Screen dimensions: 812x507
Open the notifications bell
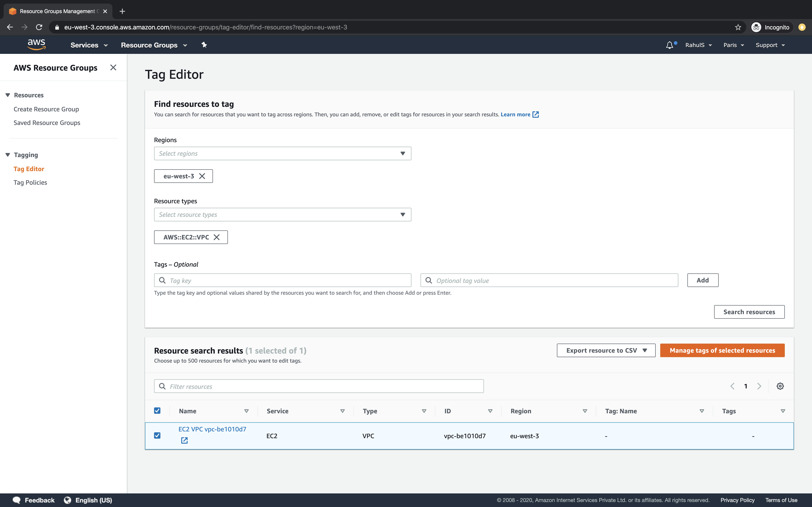tap(669, 45)
